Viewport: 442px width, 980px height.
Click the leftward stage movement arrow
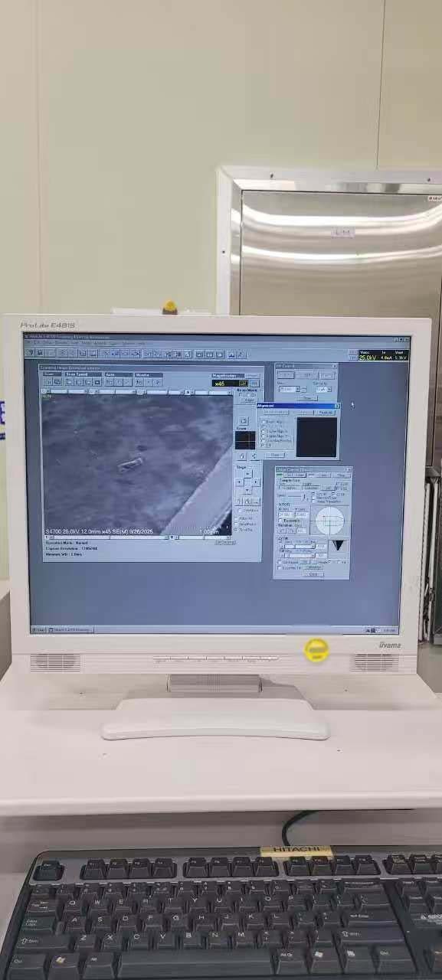click(239, 482)
